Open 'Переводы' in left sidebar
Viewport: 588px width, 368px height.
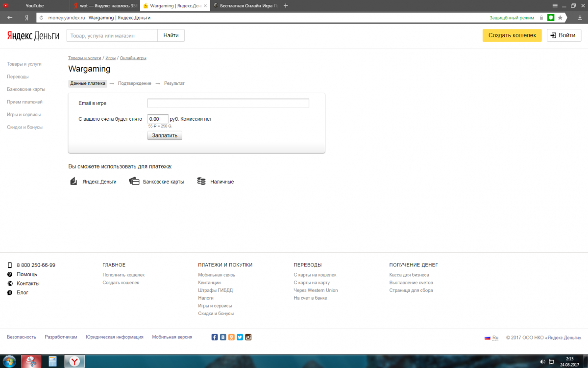(x=18, y=77)
